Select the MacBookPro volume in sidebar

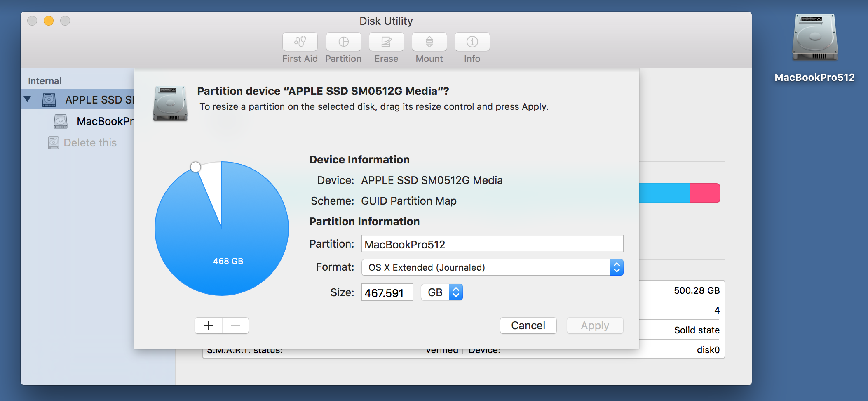pos(105,121)
